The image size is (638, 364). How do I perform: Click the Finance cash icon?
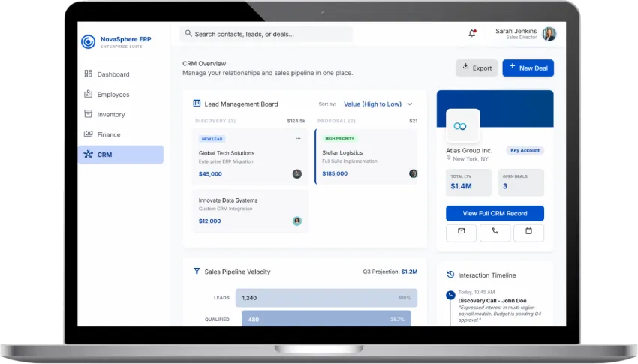[x=88, y=134]
